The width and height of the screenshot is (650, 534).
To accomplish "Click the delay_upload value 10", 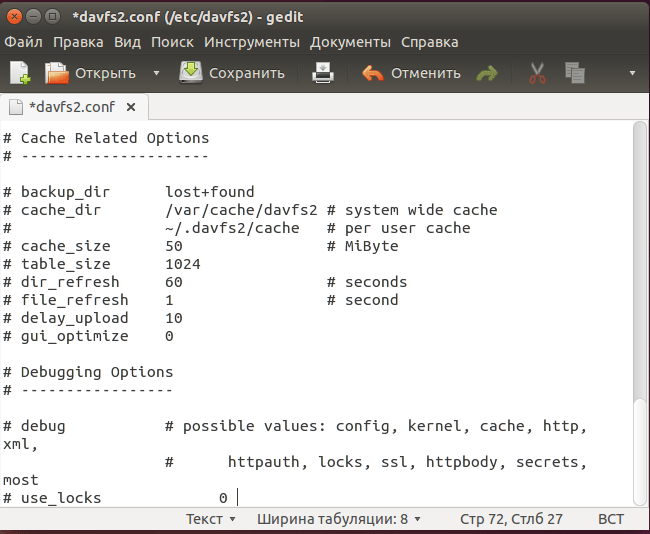I will (x=174, y=318).
